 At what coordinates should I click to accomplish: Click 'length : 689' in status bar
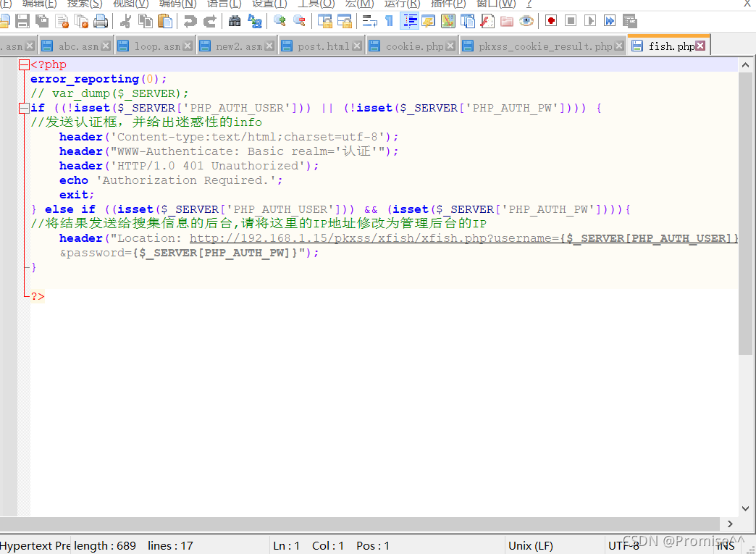pyautogui.click(x=104, y=546)
